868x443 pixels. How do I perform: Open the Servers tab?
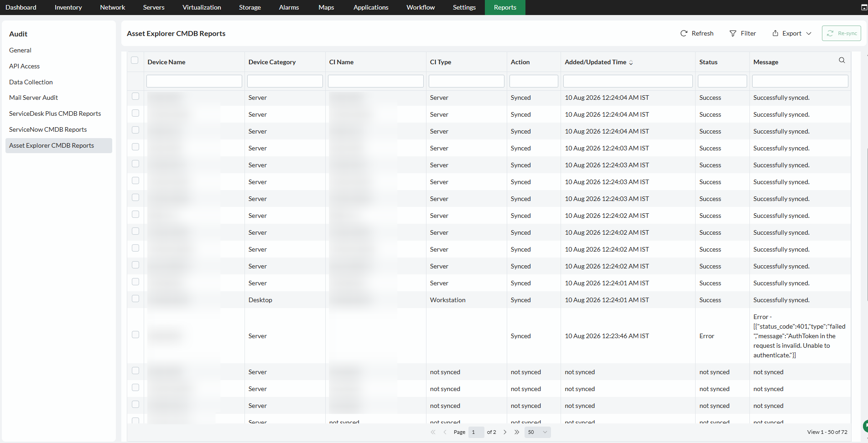click(154, 7)
